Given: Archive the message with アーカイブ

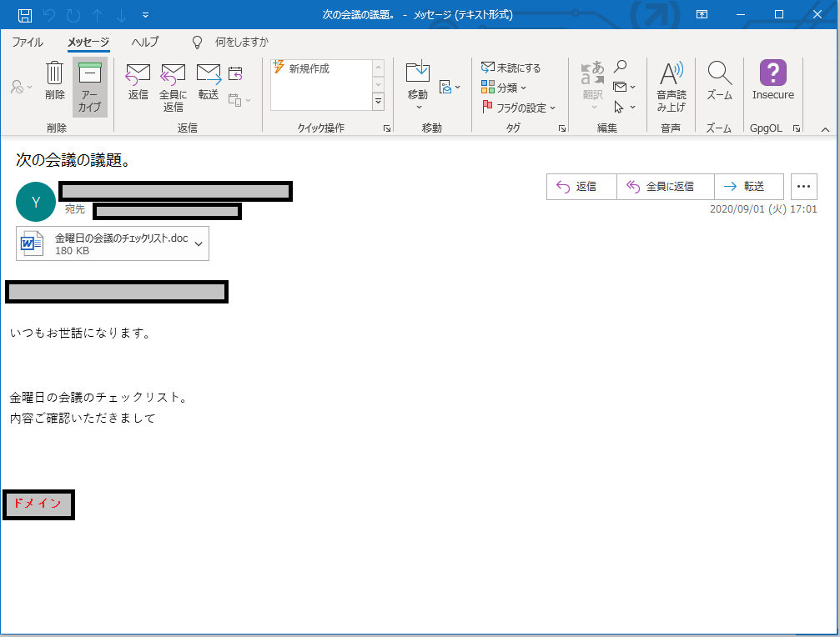Looking at the screenshot, I should tap(90, 87).
